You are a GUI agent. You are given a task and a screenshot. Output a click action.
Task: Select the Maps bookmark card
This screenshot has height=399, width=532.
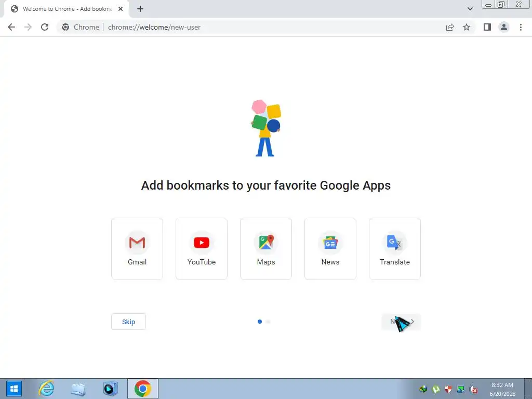click(266, 249)
